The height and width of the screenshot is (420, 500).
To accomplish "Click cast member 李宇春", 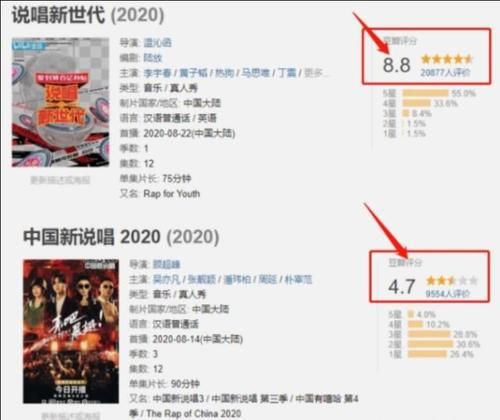I will [x=157, y=73].
